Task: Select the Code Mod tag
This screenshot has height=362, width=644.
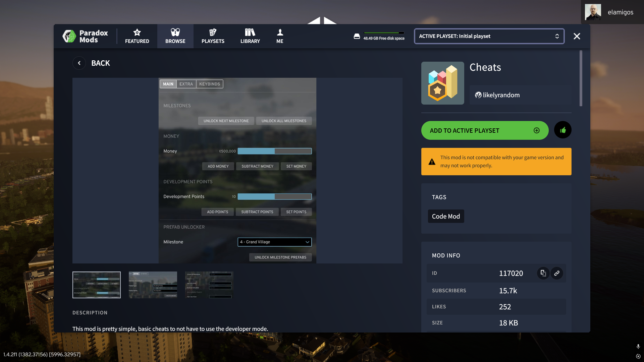Action: pyautogui.click(x=446, y=217)
